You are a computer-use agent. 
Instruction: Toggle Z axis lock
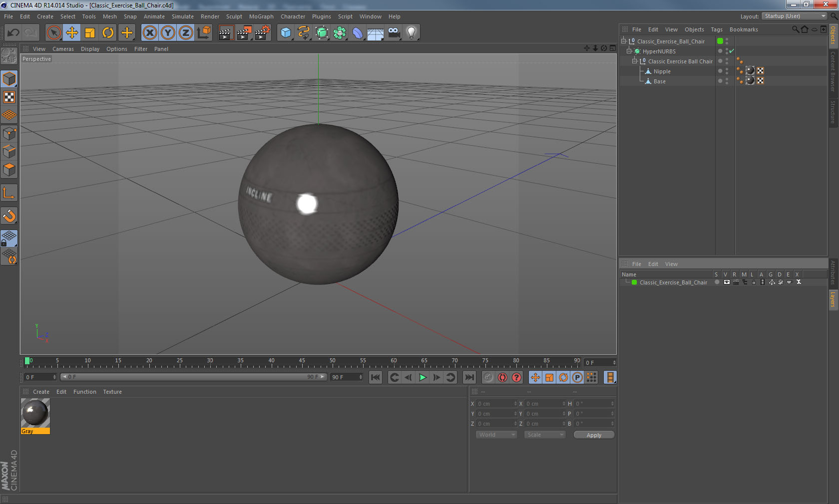point(186,33)
